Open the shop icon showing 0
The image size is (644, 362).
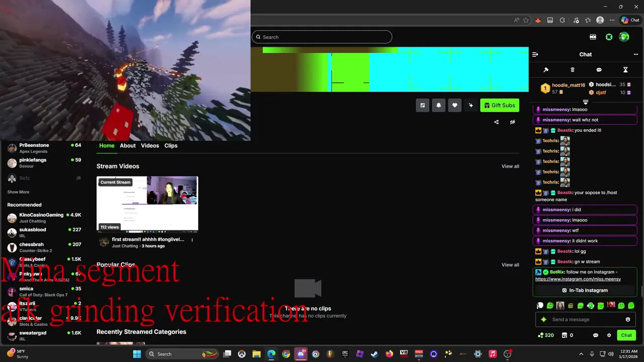tap(567, 335)
